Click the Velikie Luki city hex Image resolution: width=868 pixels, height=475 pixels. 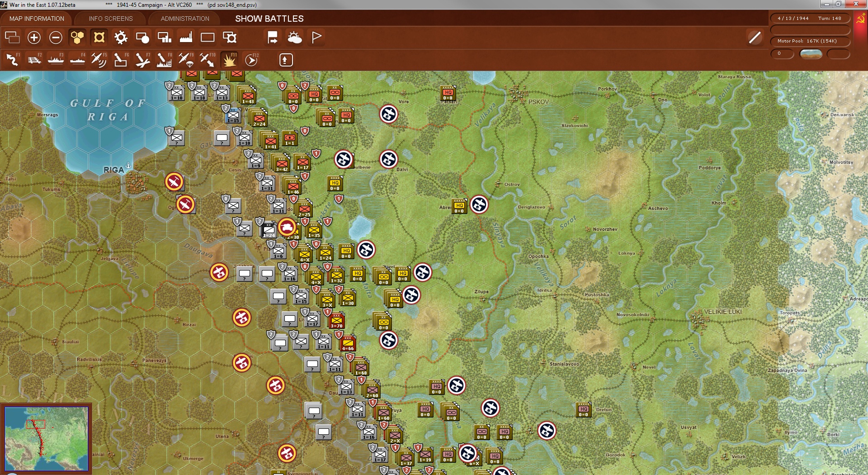pos(700,320)
